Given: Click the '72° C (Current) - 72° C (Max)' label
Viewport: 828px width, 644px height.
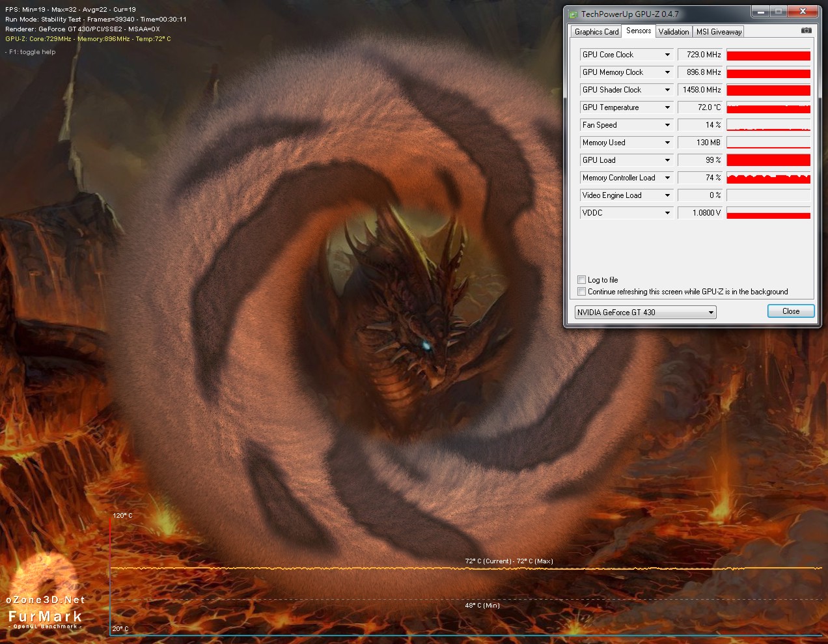Looking at the screenshot, I should tap(509, 561).
